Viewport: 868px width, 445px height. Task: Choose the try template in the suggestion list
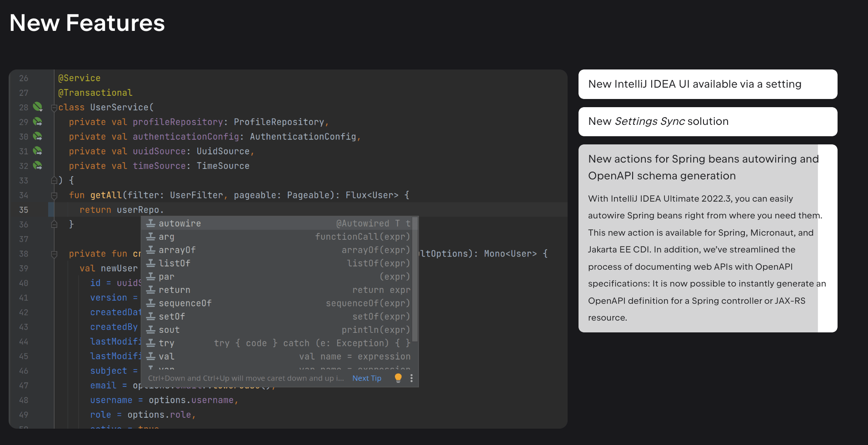166,343
